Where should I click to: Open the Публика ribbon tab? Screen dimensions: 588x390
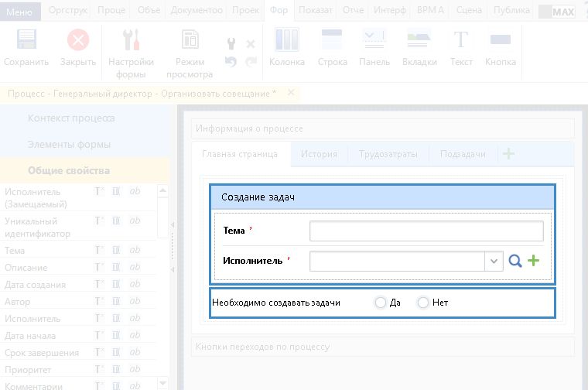[511, 10]
